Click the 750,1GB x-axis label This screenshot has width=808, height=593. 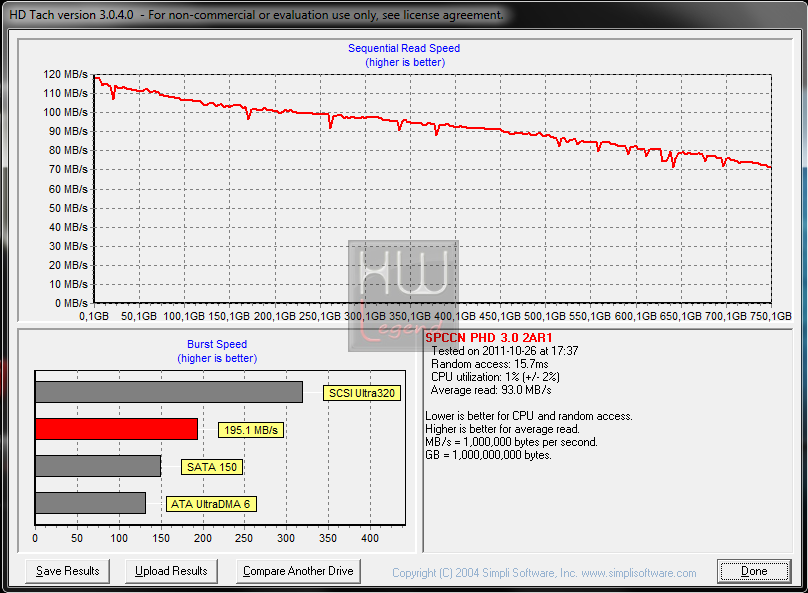point(771,316)
